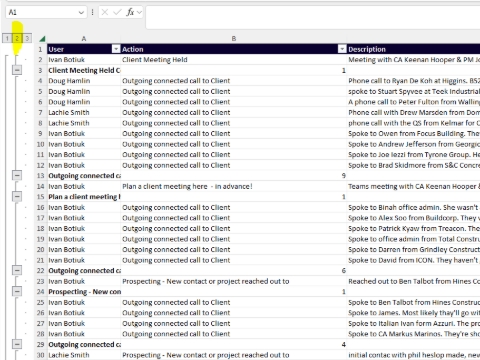
Task: Click the confirm entry checkmark icon
Action: 117,12
